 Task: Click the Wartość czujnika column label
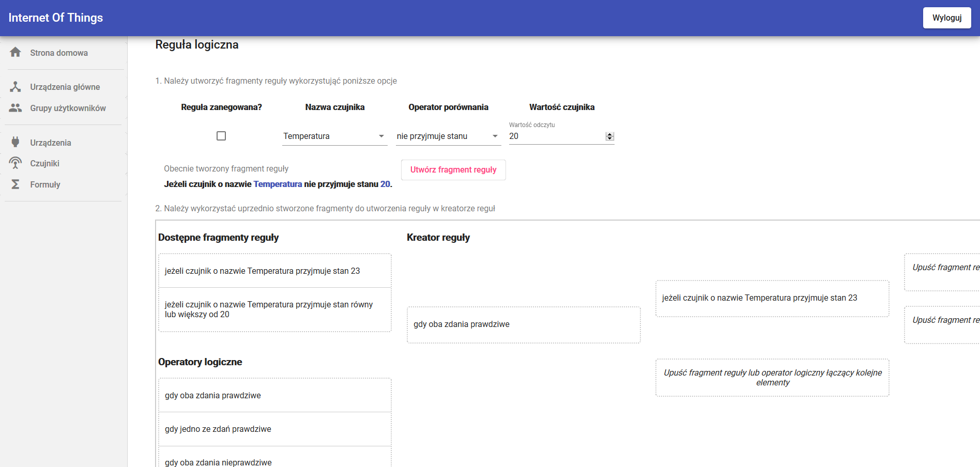pyautogui.click(x=562, y=107)
